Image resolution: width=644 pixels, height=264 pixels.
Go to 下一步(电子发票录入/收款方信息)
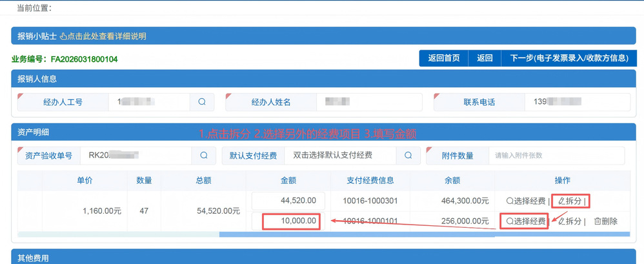coord(569,58)
